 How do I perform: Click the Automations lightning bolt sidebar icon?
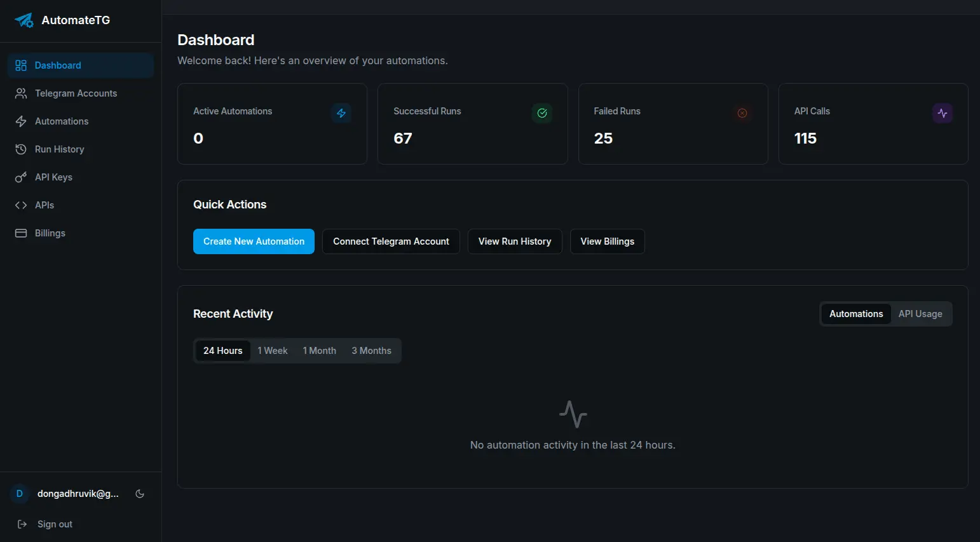click(21, 121)
